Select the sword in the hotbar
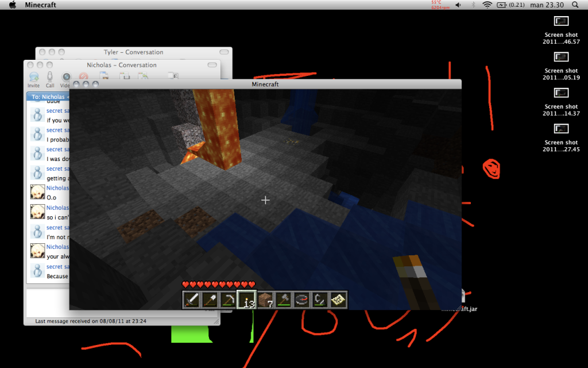This screenshot has width=588, height=368. pos(192,300)
